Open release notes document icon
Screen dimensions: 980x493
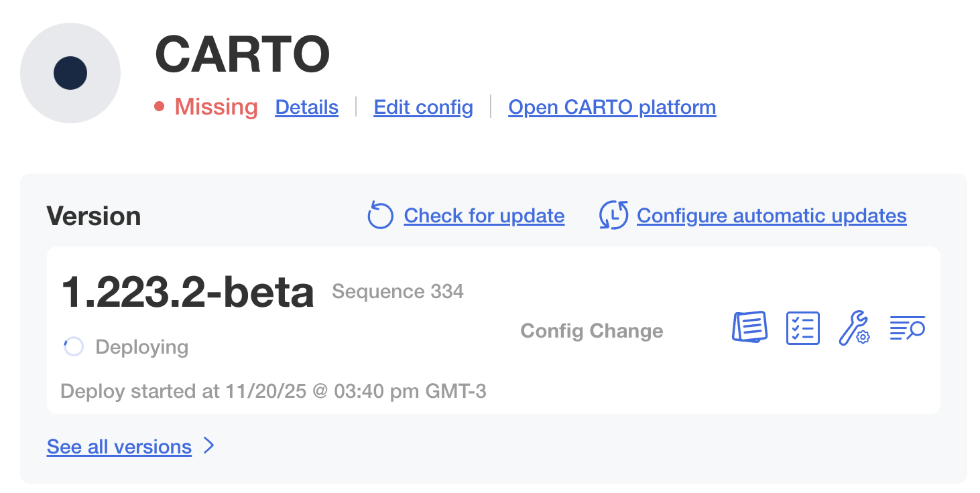click(749, 328)
